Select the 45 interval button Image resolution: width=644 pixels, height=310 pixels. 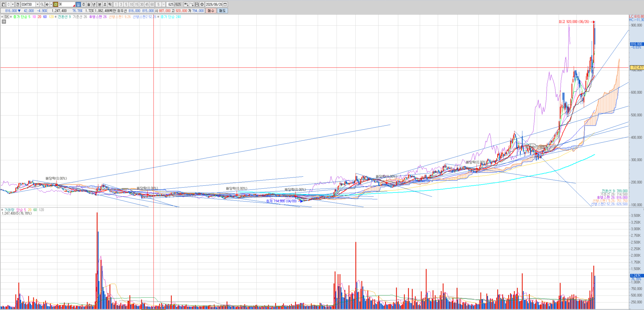147,5
